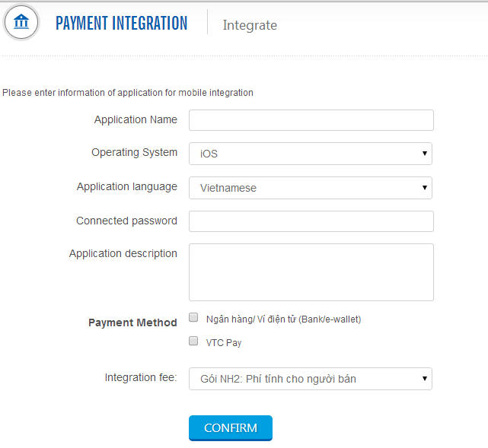Click the Connected password field
Image resolution: width=488 pixels, height=448 pixels.
311,221
